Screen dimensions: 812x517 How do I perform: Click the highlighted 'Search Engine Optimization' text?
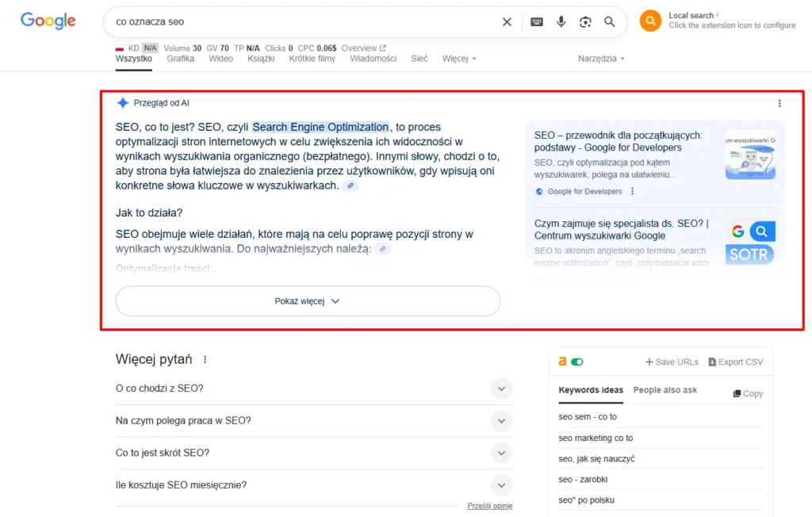click(320, 127)
